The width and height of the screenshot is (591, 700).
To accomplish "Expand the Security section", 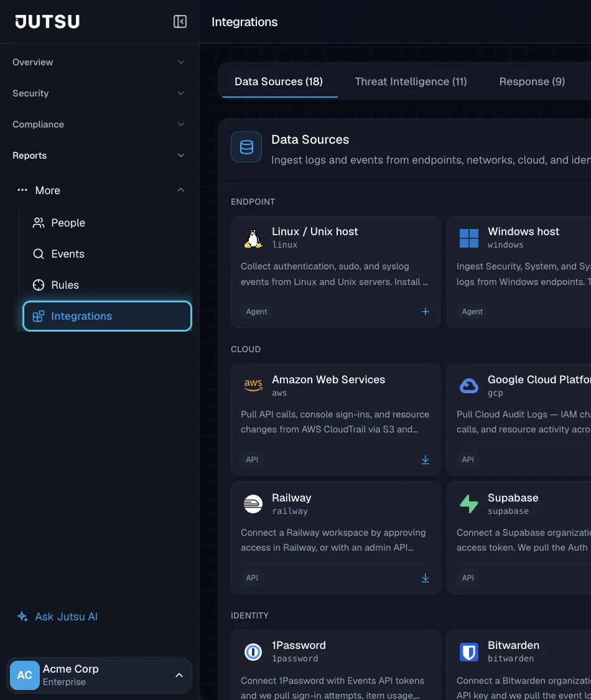I will coord(181,93).
